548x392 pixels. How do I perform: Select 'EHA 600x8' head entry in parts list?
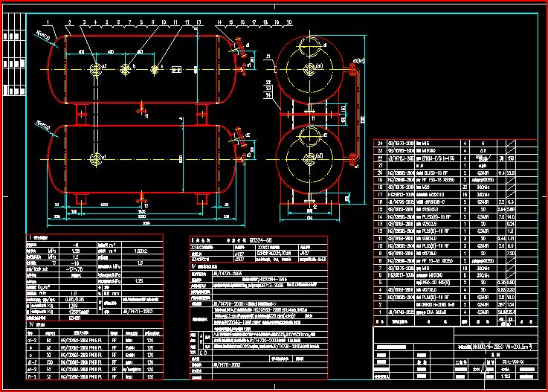[436, 312]
